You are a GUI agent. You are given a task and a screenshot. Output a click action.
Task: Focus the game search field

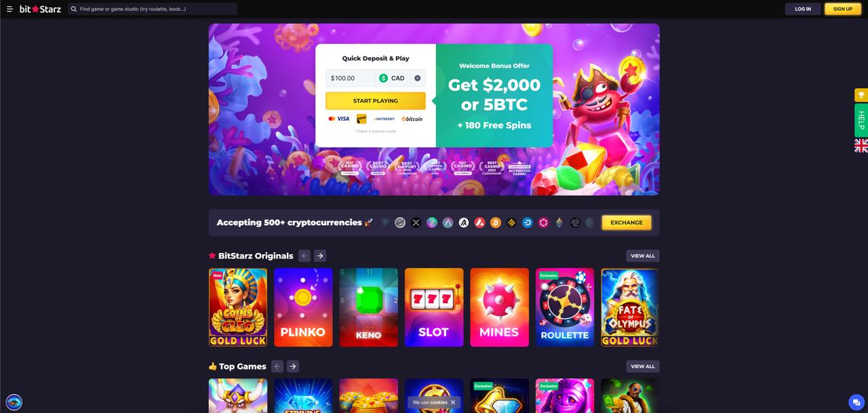click(x=153, y=9)
